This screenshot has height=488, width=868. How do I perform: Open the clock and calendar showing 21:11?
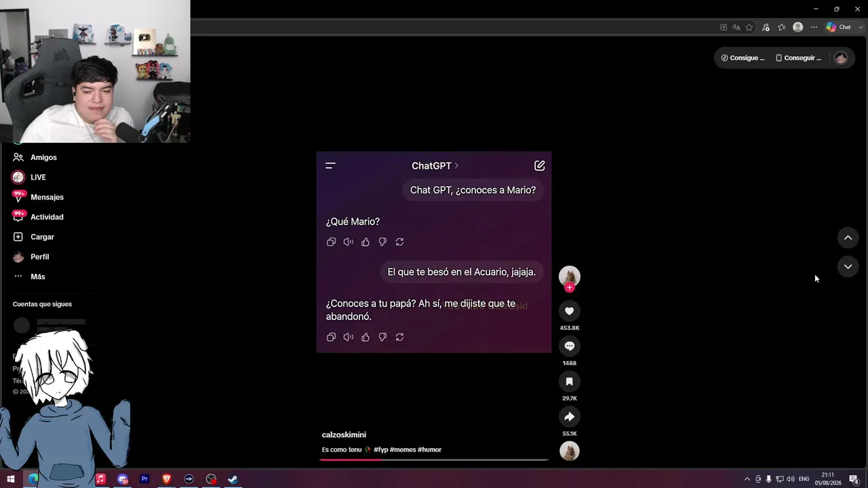point(828,479)
